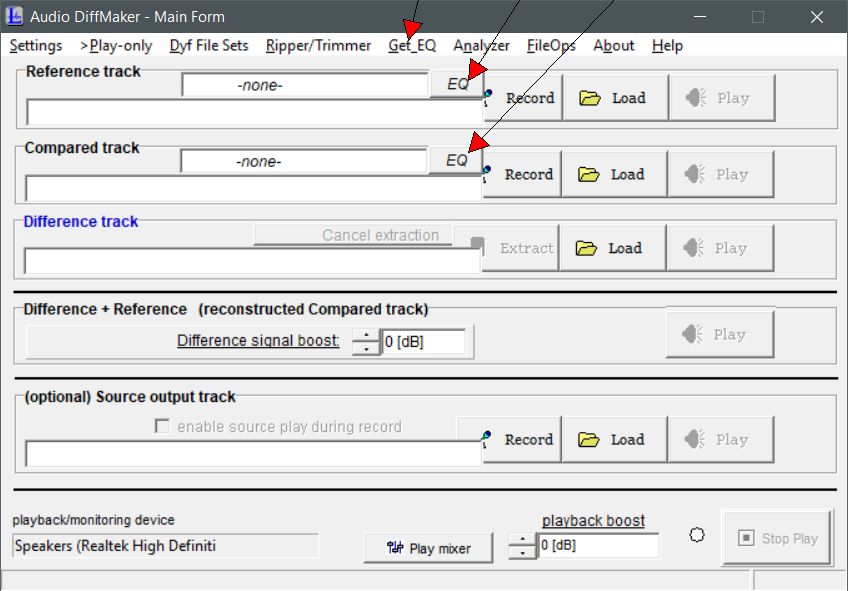
Task: Open the Help menu
Action: [x=667, y=45]
